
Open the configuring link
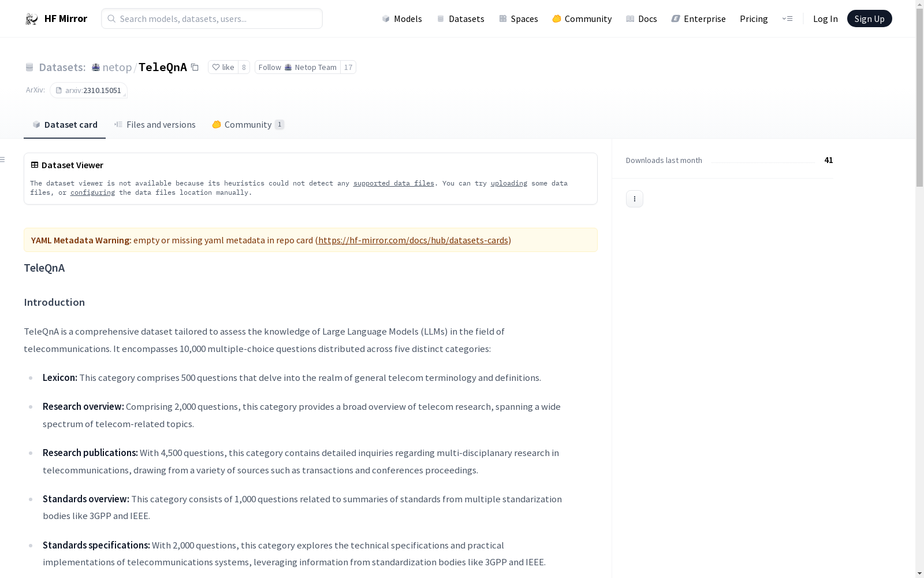(x=92, y=192)
